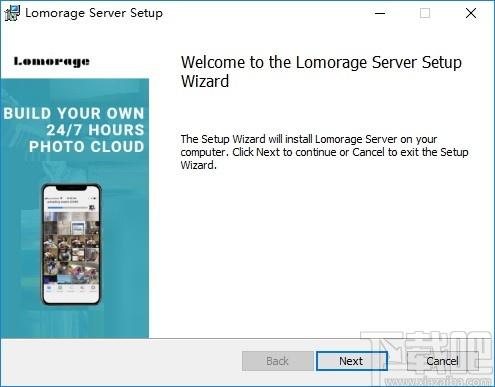Click the "24/7 HOURS" banner line
The height and width of the screenshot is (387, 495).
click(x=95, y=130)
